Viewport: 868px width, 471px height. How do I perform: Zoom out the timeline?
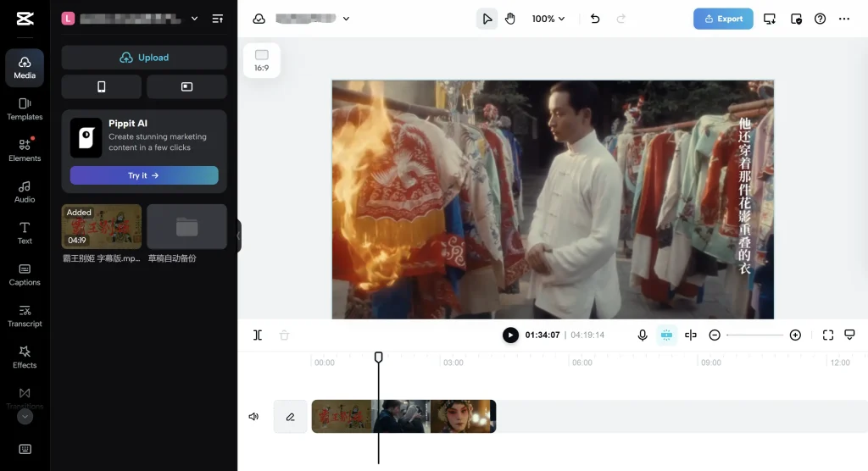[x=715, y=335]
